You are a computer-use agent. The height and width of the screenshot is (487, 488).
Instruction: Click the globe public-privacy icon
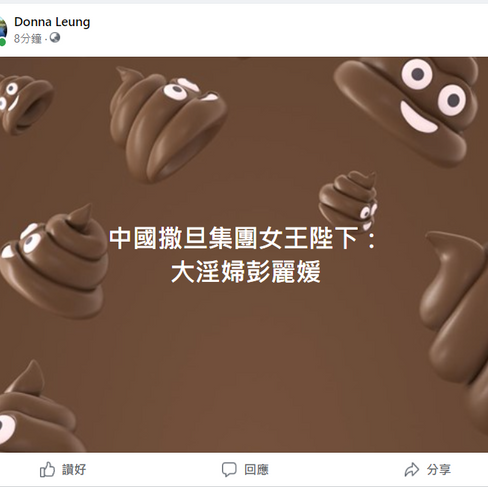(x=55, y=38)
